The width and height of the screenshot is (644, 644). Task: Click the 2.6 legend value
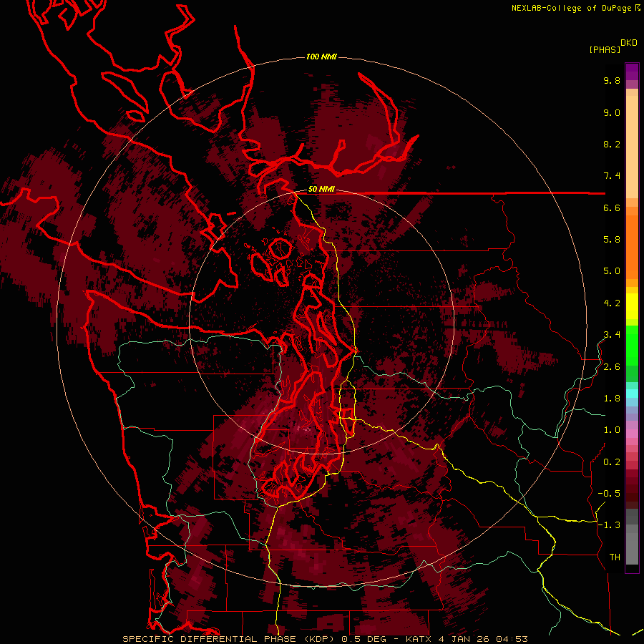pyautogui.click(x=612, y=367)
